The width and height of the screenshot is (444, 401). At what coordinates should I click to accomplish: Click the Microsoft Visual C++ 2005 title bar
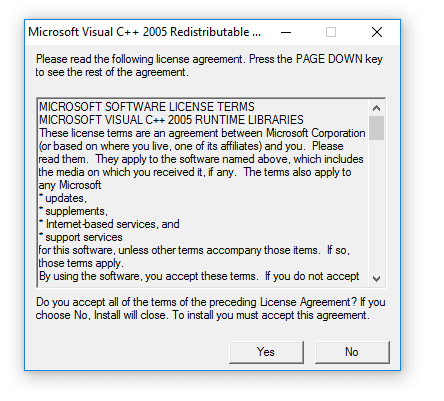coord(145,32)
